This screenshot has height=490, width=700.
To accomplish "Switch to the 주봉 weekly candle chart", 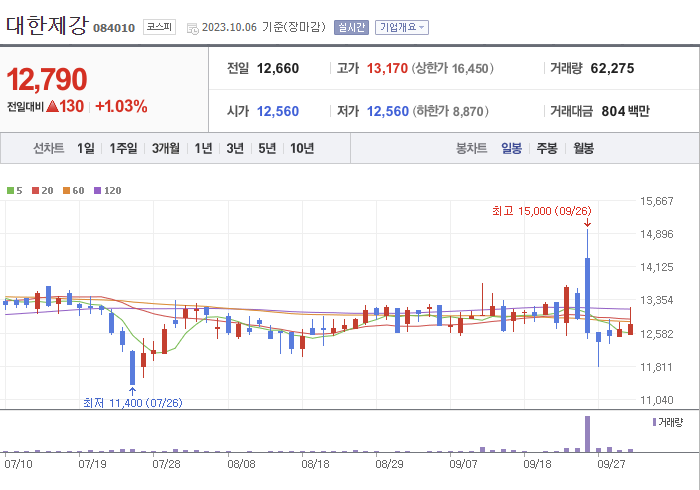I will 547,148.
